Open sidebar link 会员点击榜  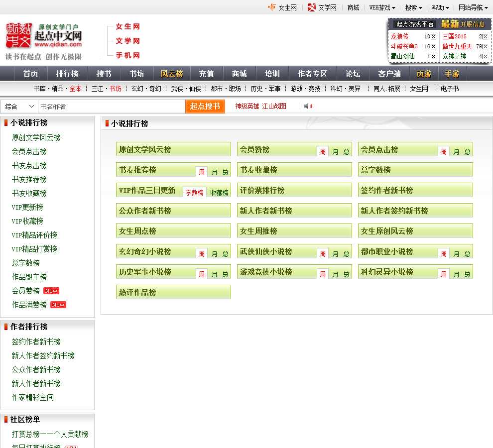click(29, 151)
